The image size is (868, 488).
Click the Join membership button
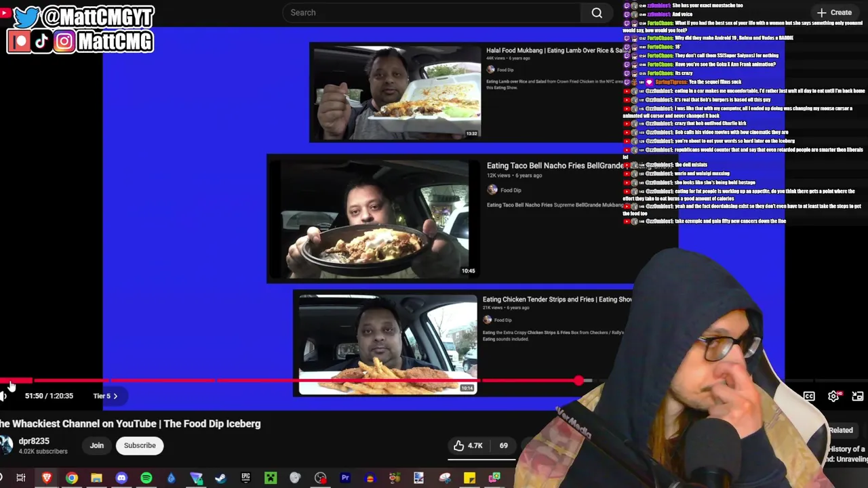(x=97, y=445)
